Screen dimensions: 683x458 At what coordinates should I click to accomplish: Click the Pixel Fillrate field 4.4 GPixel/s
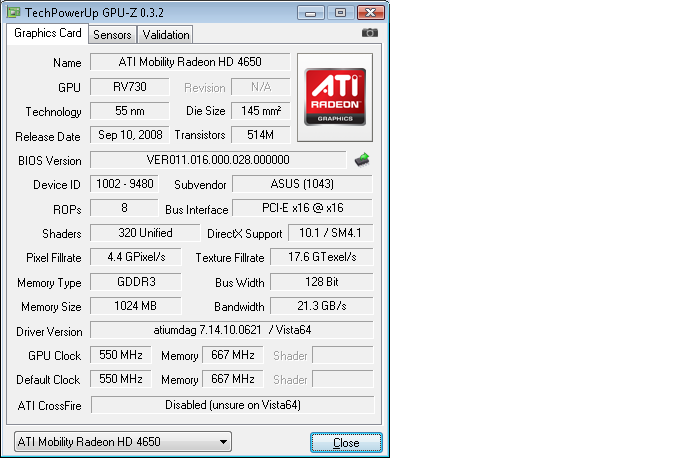[x=136, y=257]
